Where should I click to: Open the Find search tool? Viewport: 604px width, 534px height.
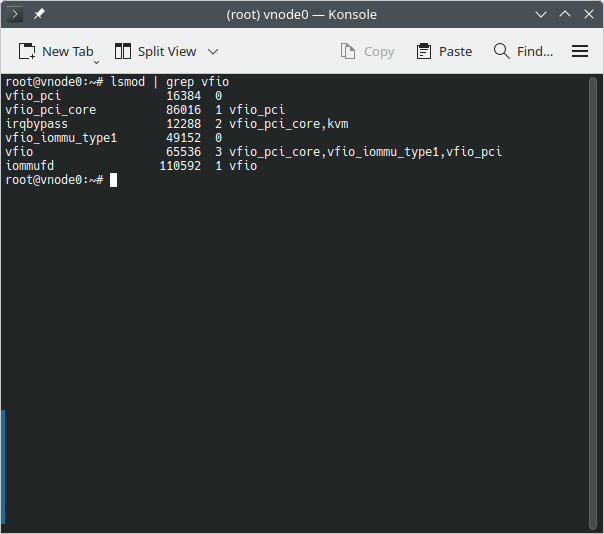(523, 51)
